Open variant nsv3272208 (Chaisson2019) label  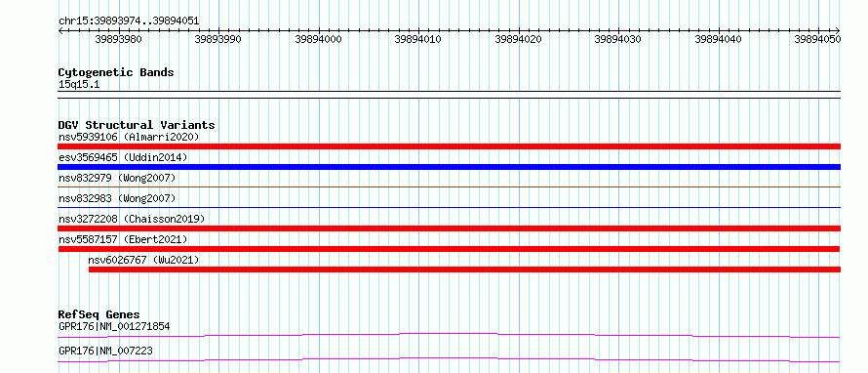(x=132, y=219)
